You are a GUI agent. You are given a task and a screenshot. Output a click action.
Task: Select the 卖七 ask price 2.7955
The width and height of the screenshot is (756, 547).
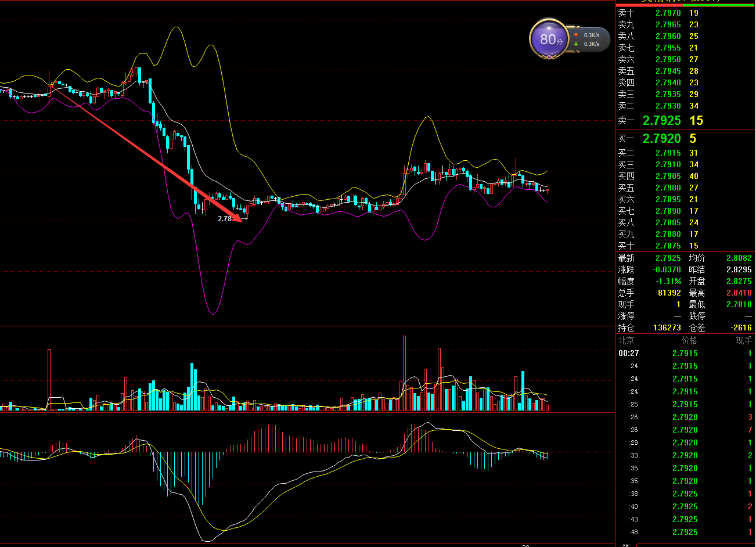pos(668,48)
